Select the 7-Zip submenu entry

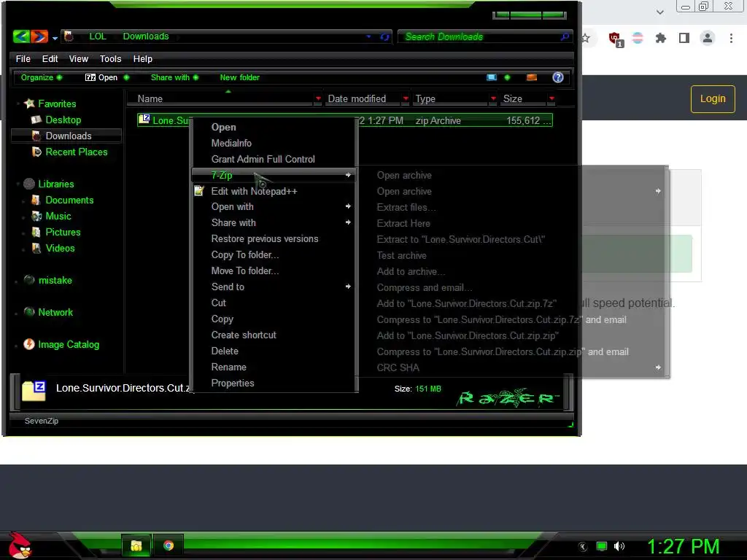[x=274, y=175]
